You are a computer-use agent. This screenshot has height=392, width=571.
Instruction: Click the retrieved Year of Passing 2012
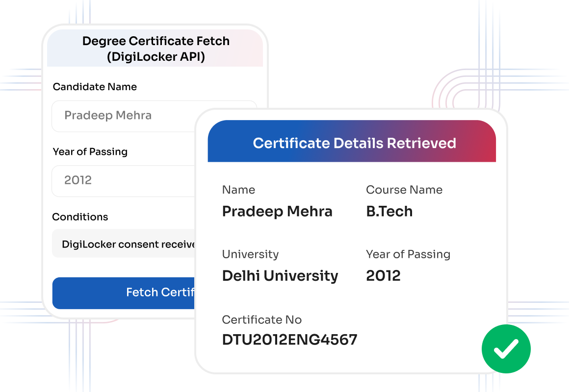(383, 276)
